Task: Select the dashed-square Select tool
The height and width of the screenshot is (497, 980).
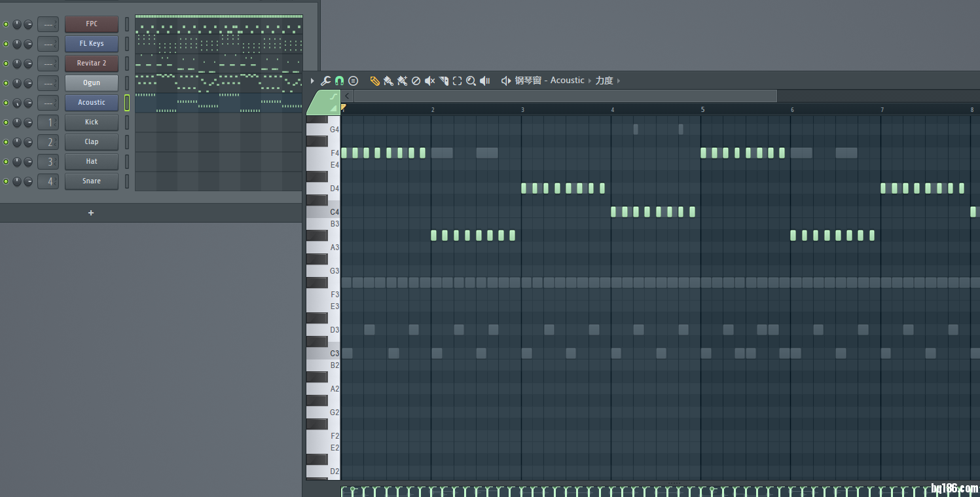Action: tap(457, 81)
